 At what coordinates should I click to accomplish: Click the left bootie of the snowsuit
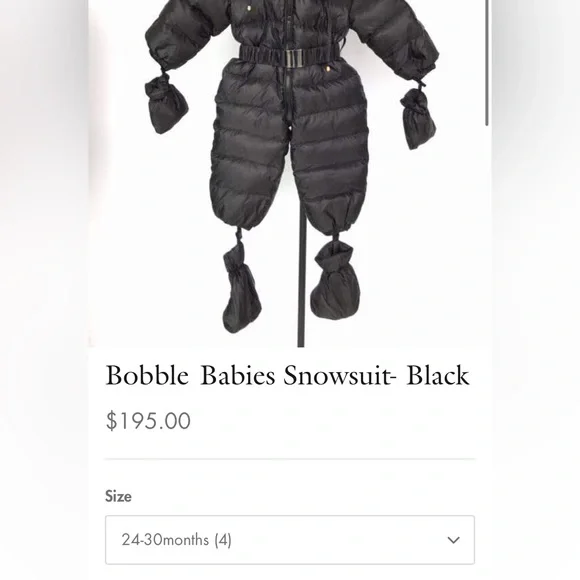[241, 288]
